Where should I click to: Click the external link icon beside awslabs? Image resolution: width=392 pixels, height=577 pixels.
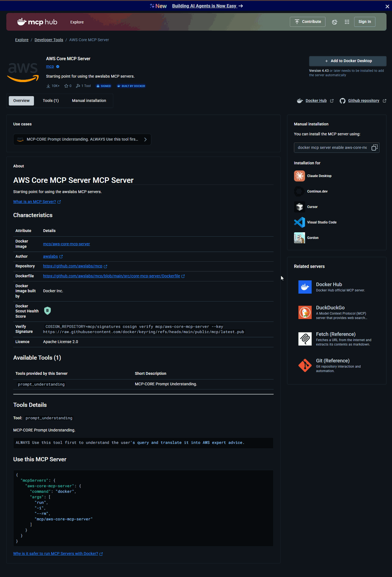61,257
